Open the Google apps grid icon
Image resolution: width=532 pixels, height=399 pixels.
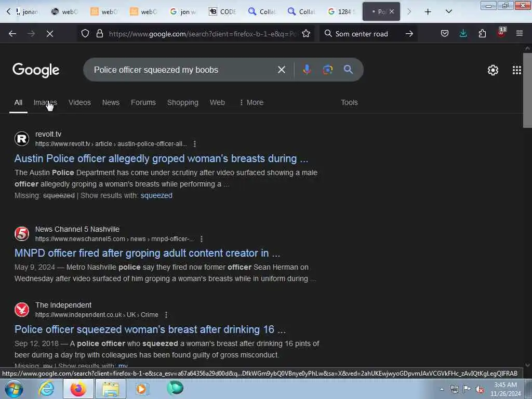[x=517, y=70]
